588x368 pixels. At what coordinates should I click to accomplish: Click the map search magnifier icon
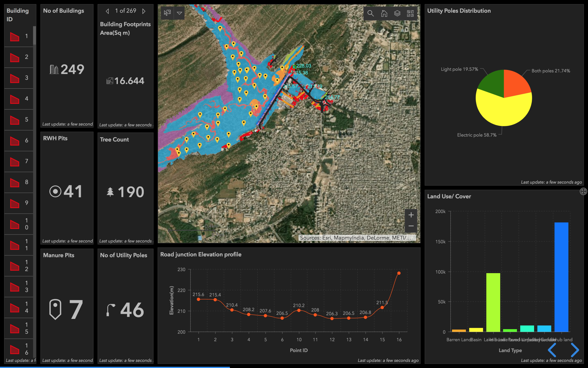[370, 13]
